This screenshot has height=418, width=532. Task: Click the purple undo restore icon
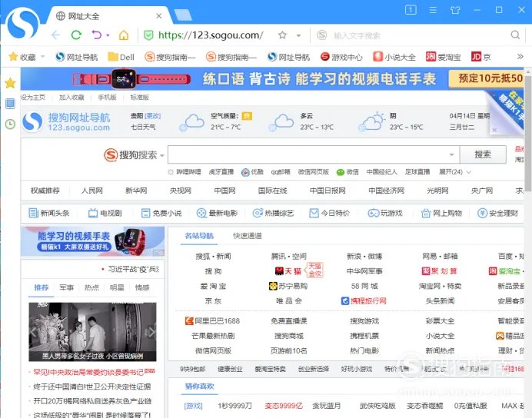(97, 35)
